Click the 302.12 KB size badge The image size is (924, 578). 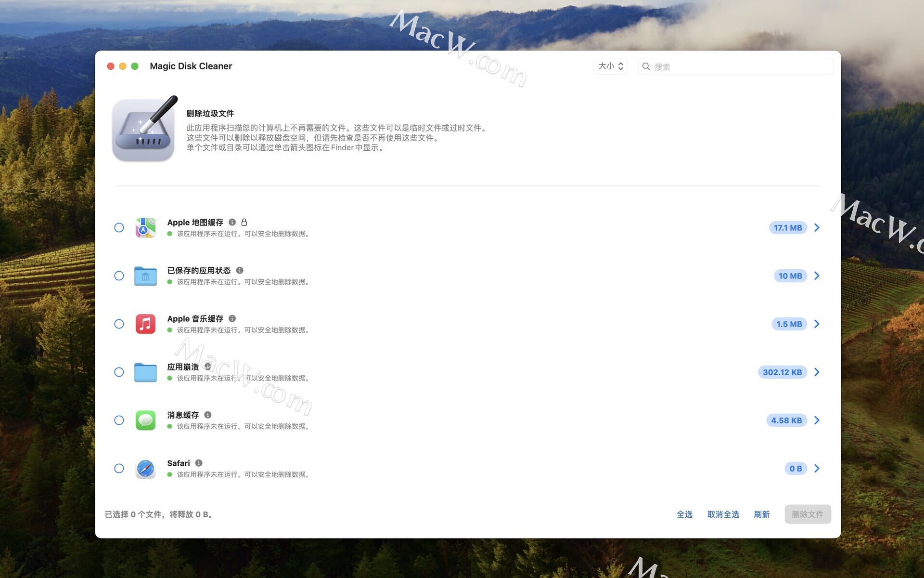(x=783, y=372)
